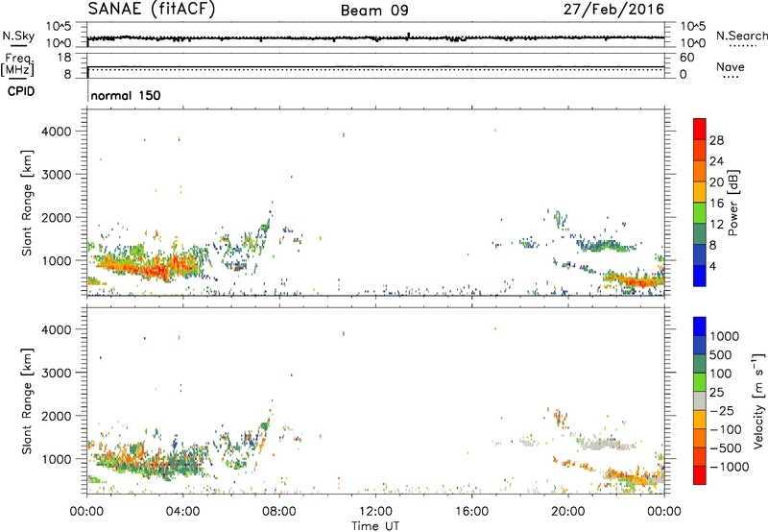
Task: Click the "25" label on Velocity colorbar
Action: tap(716, 392)
